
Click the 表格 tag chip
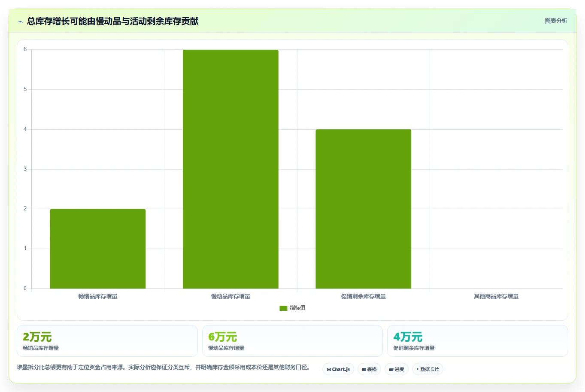pos(369,369)
